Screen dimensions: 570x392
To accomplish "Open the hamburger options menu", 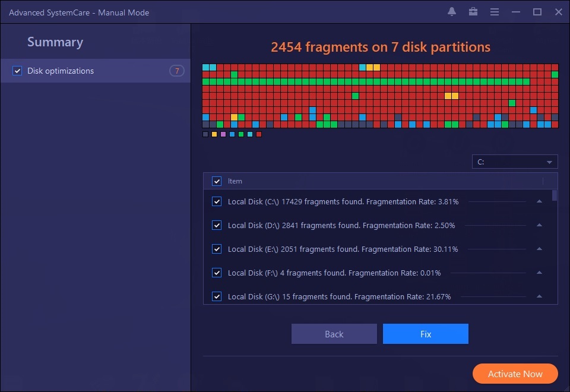I will (495, 12).
